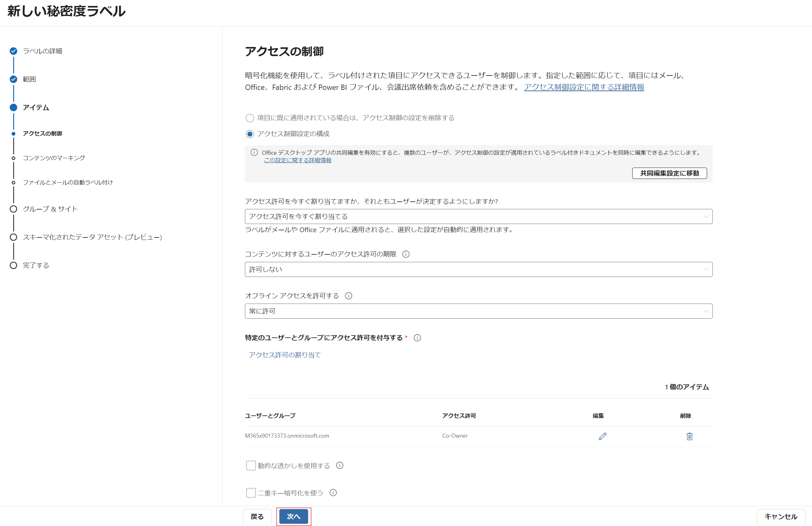Open the アクセス許可を今すぐ割り当てる dropdown
The image size is (812, 526).
478,216
